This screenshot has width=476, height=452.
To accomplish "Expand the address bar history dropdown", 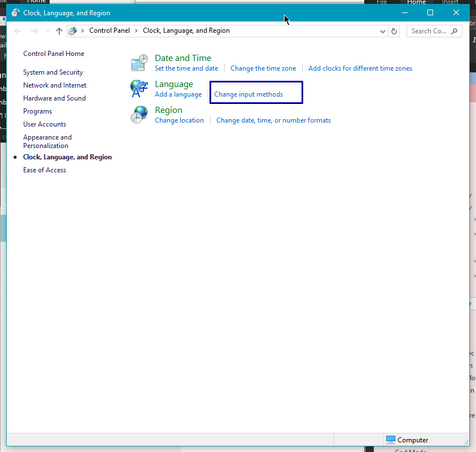I will tap(383, 31).
